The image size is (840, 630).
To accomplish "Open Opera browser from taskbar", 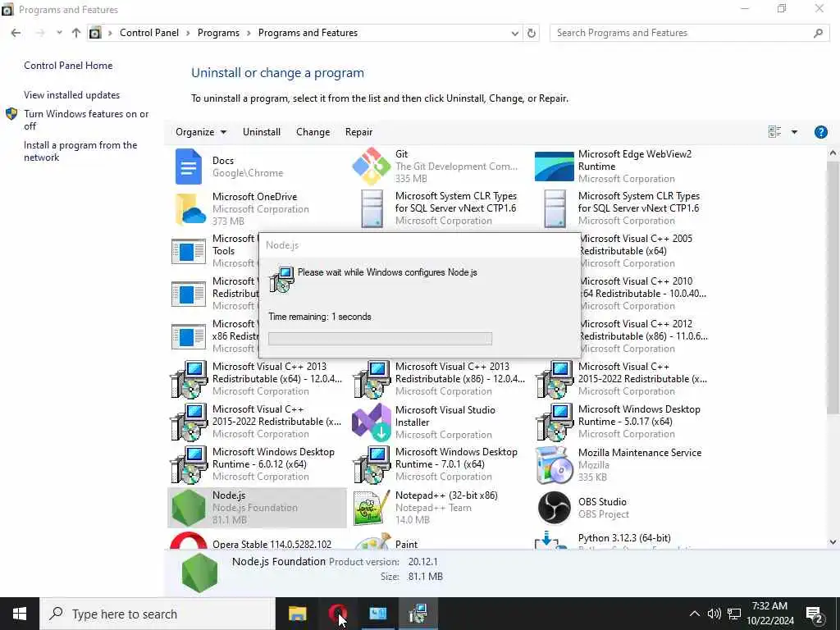I will coord(337,614).
